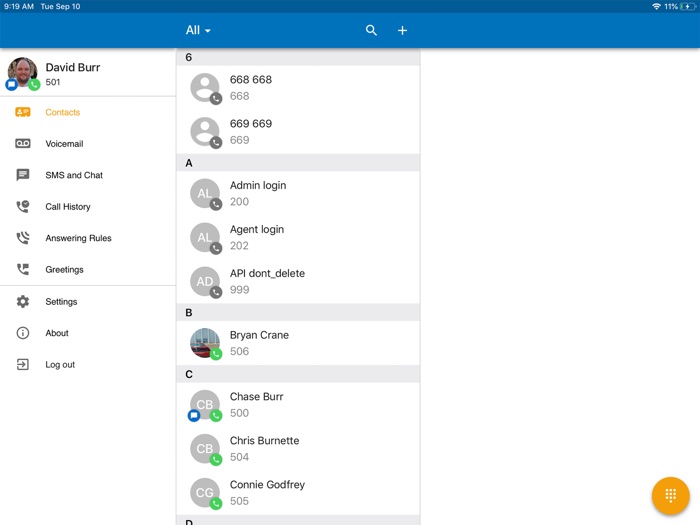Open David Burr profile picture
Viewport: 700px width, 525px height.
click(22, 72)
